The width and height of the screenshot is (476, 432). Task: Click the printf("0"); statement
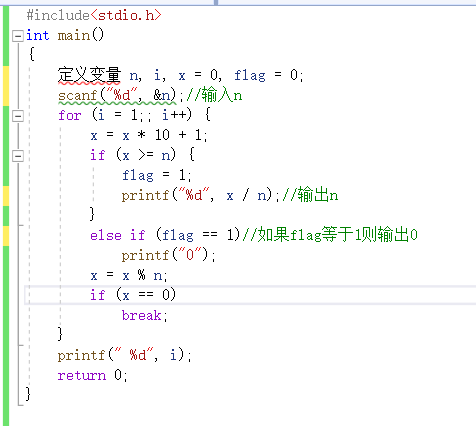pos(168,256)
